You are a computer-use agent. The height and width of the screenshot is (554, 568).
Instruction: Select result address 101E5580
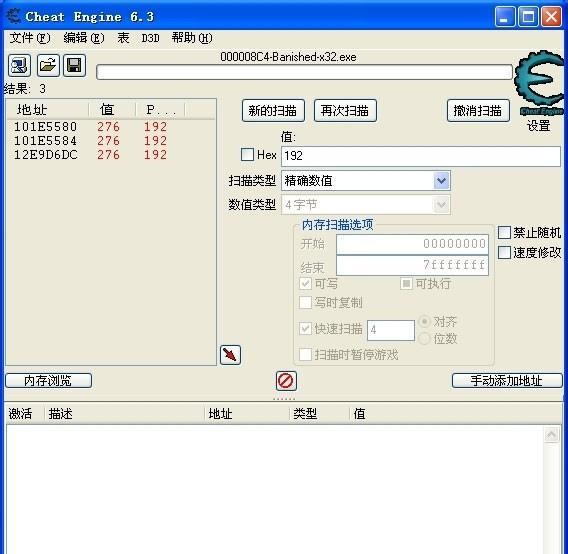tap(45, 126)
